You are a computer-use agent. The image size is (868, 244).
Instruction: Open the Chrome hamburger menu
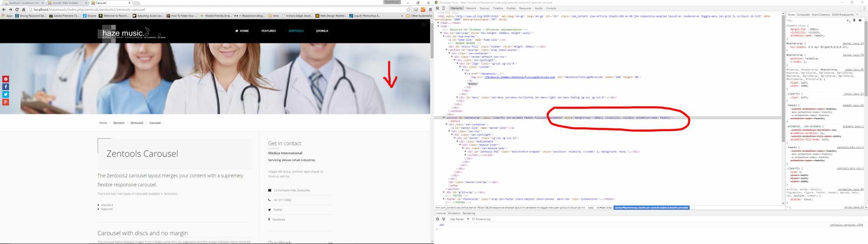coord(430,10)
